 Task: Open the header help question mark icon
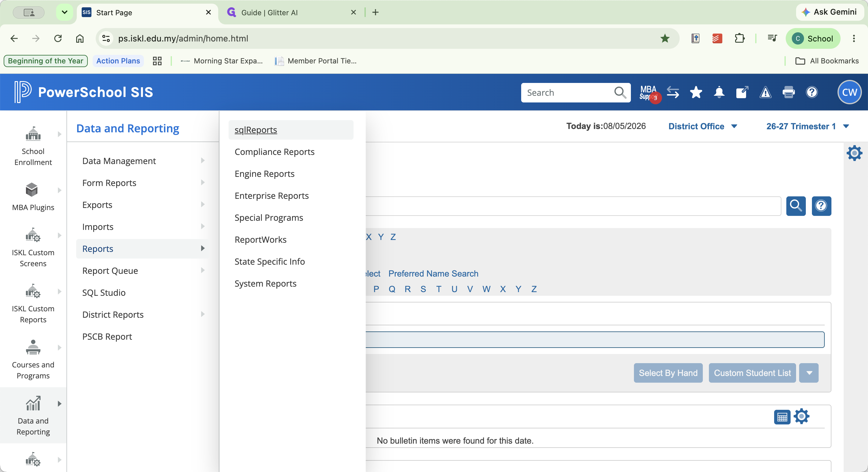coord(812,92)
